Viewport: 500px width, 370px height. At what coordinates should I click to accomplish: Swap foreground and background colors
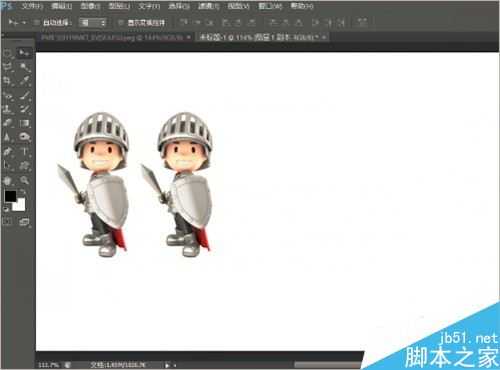tap(23, 192)
